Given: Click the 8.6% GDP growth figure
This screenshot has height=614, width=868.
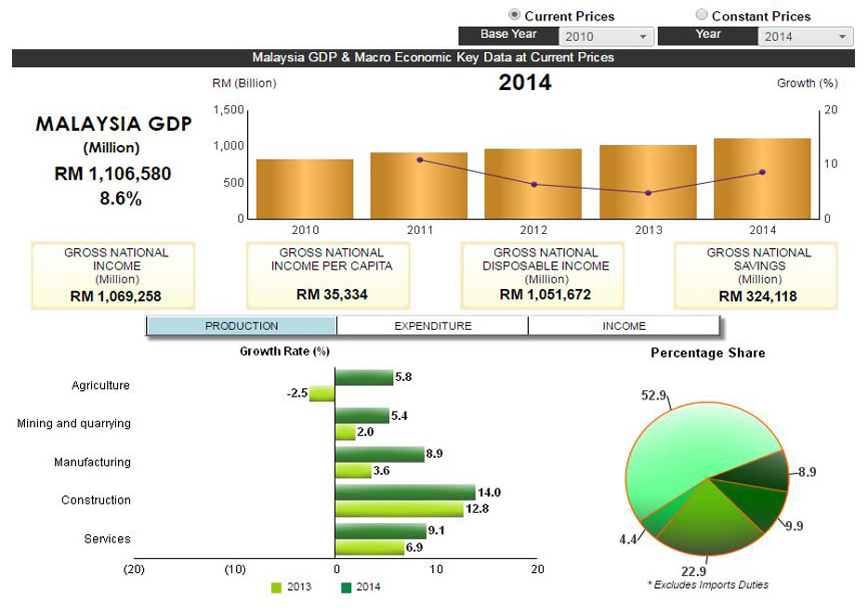Looking at the screenshot, I should (x=121, y=198).
